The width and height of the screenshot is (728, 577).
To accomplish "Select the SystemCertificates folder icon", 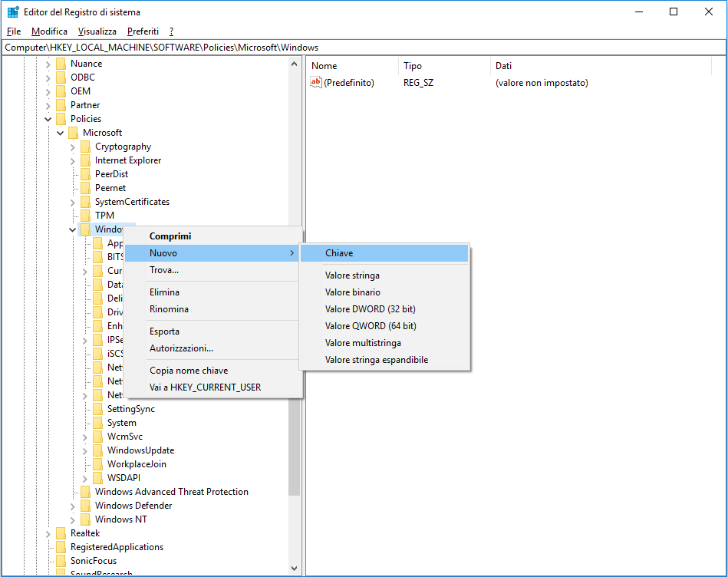I will [x=87, y=201].
